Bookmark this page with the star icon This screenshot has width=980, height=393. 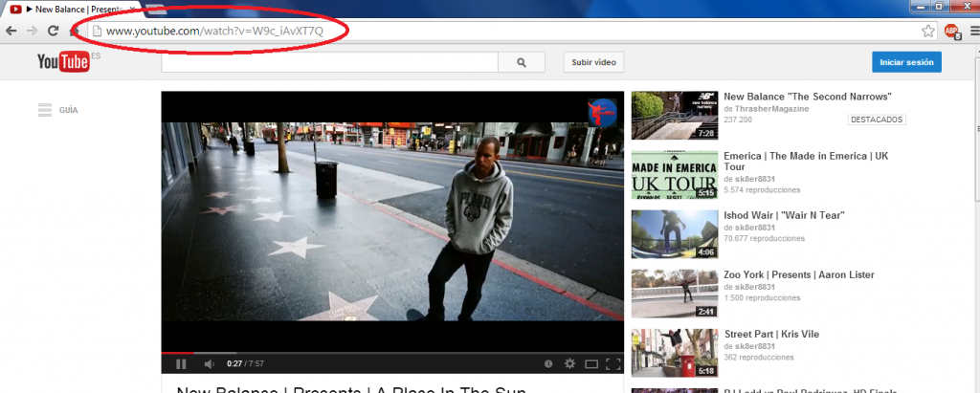coord(928,31)
